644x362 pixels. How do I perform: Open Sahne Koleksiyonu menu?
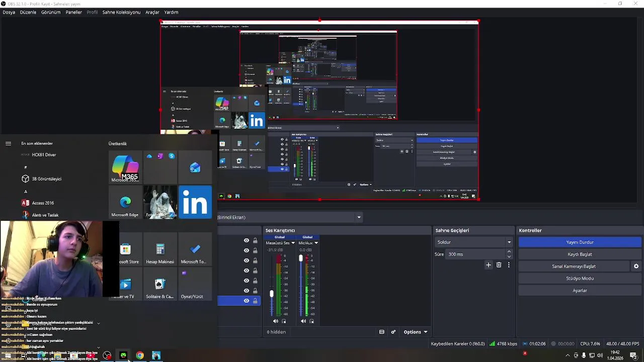coord(121,12)
